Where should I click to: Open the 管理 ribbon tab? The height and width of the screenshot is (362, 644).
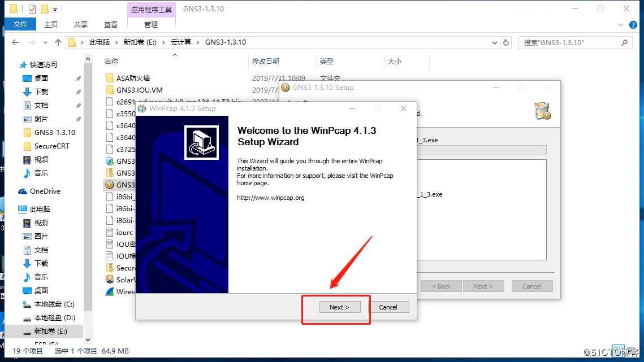tap(151, 25)
